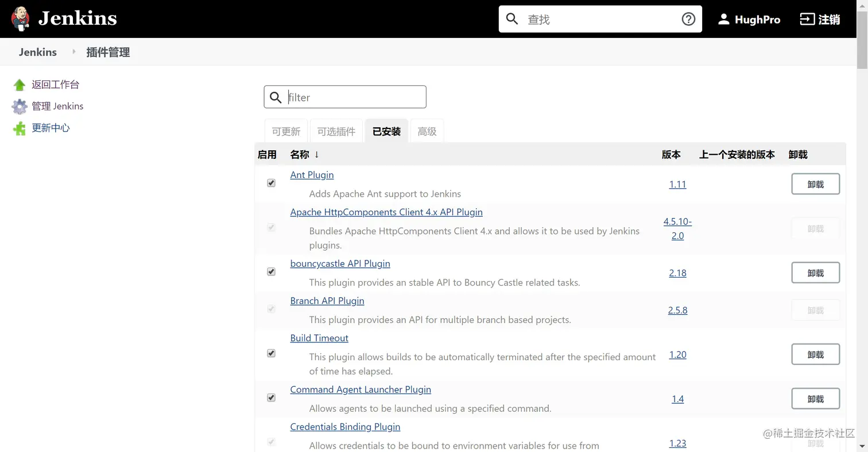This screenshot has height=452, width=868.
Task: Click version link 2.5.8
Action: click(x=677, y=310)
